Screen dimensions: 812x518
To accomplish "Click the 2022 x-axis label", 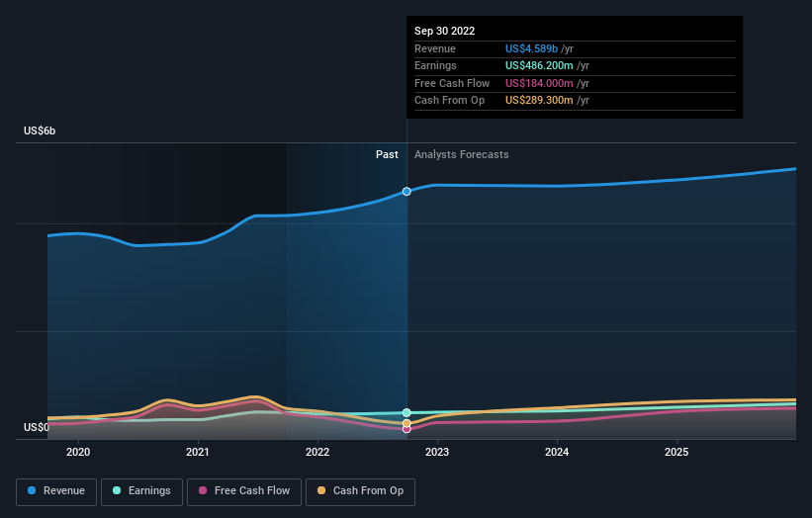I will 317,452.
